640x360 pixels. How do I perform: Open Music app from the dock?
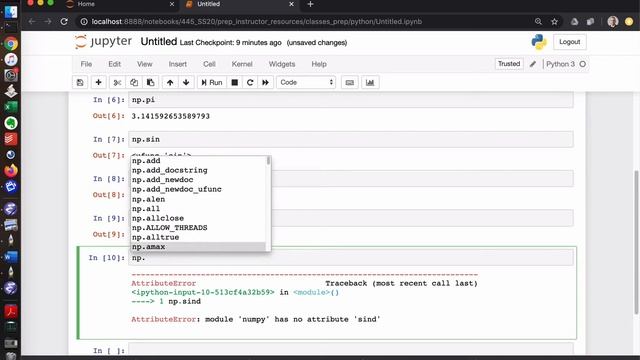(x=11, y=60)
